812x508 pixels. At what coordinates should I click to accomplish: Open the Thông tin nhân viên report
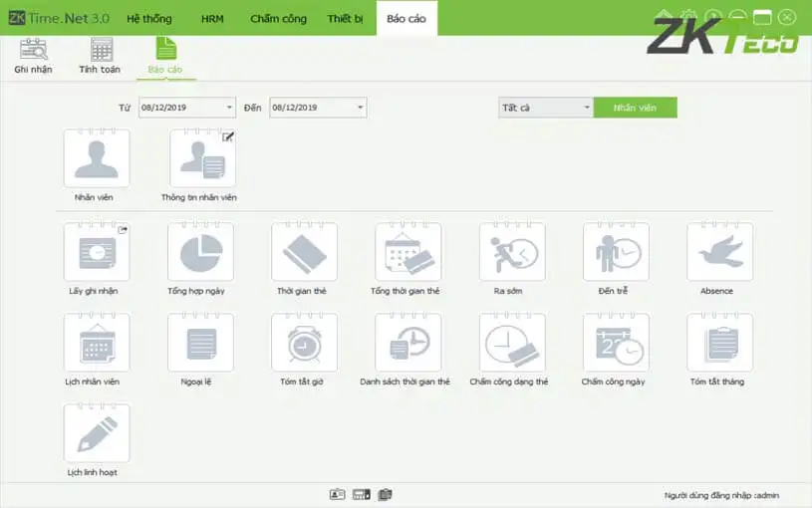(x=202, y=158)
